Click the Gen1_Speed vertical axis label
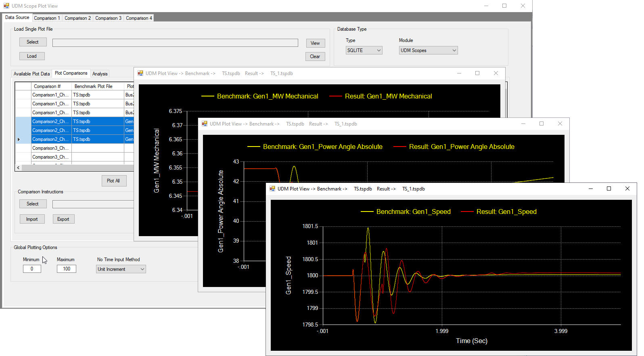This screenshot has height=356, width=644. (289, 275)
